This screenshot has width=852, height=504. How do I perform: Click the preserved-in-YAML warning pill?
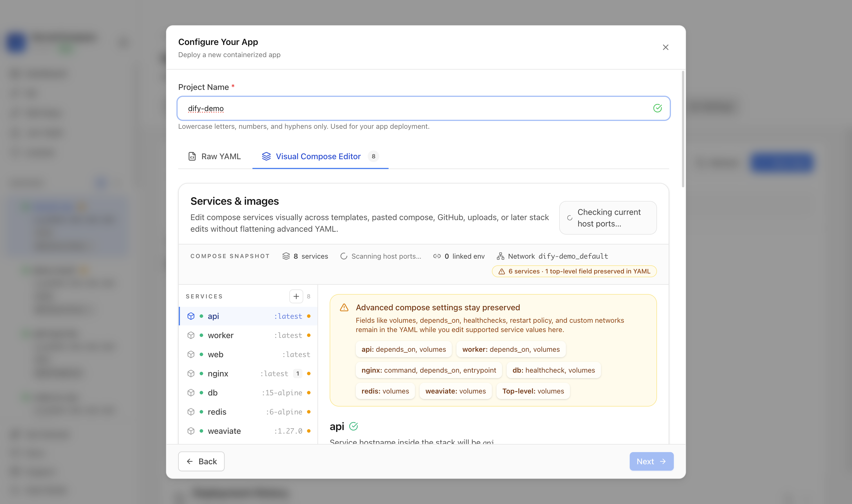click(574, 271)
